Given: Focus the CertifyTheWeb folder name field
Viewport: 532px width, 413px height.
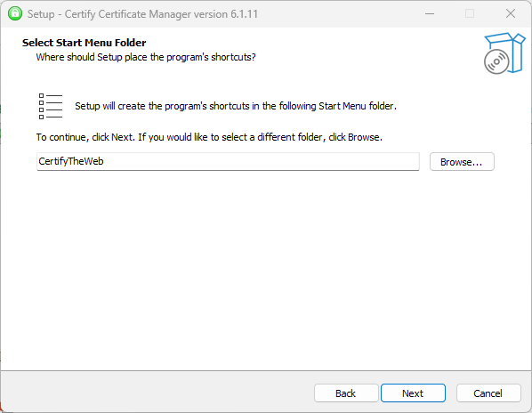Looking at the screenshot, I should click(x=228, y=161).
